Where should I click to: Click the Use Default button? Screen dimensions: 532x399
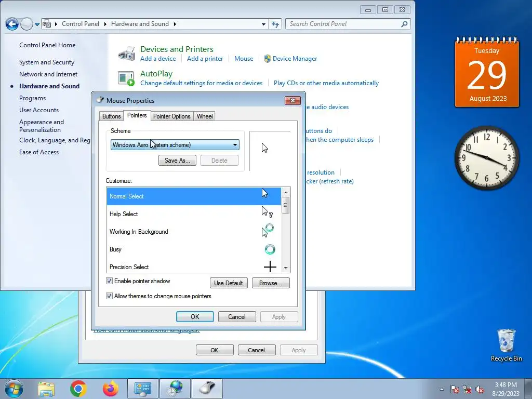point(229,283)
